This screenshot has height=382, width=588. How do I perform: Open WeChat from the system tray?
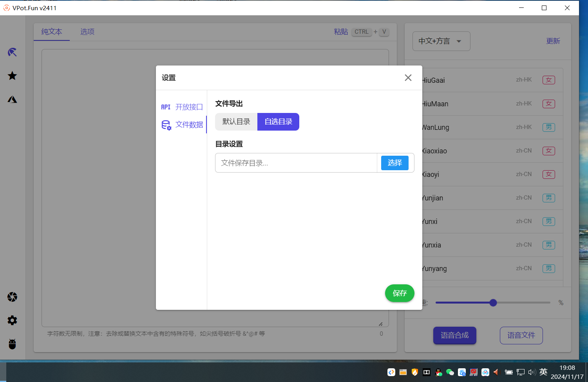(450, 372)
